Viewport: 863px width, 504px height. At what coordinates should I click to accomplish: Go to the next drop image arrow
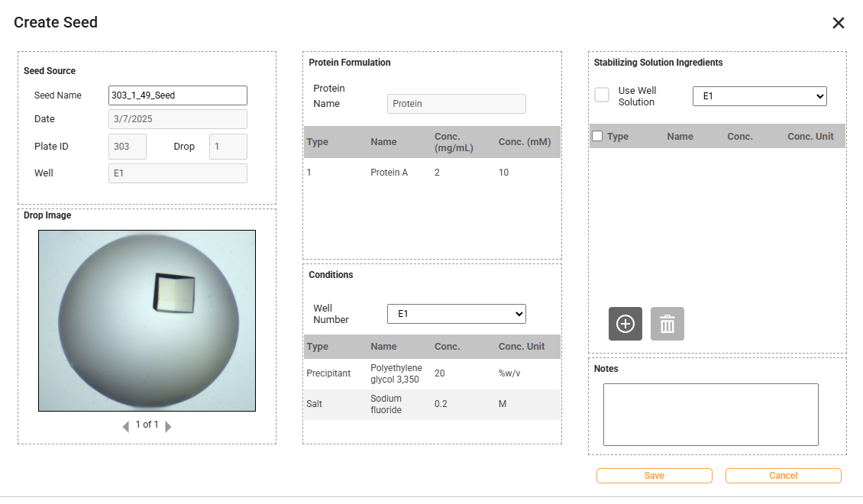168,426
